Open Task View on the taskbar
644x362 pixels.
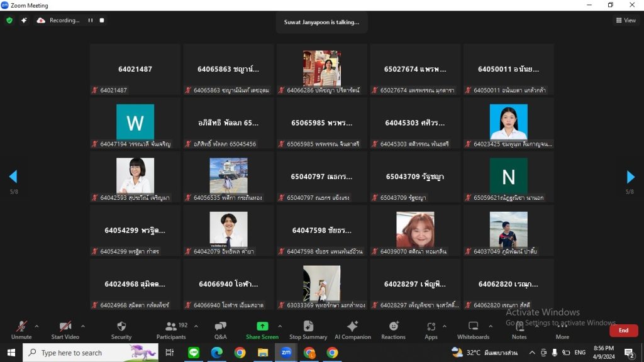tap(170, 353)
